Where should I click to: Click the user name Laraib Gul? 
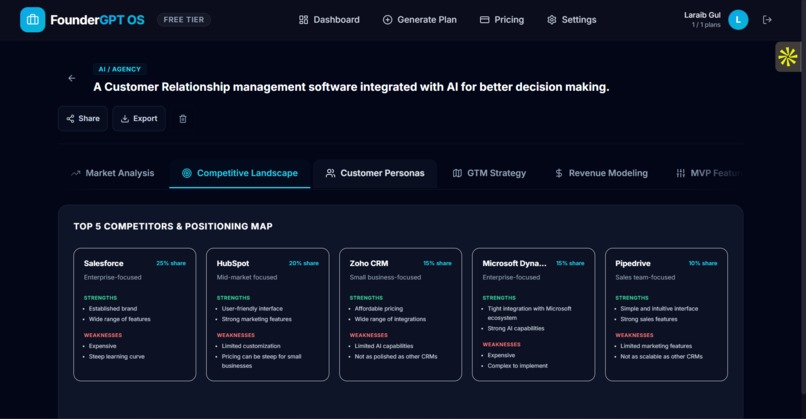coord(702,15)
